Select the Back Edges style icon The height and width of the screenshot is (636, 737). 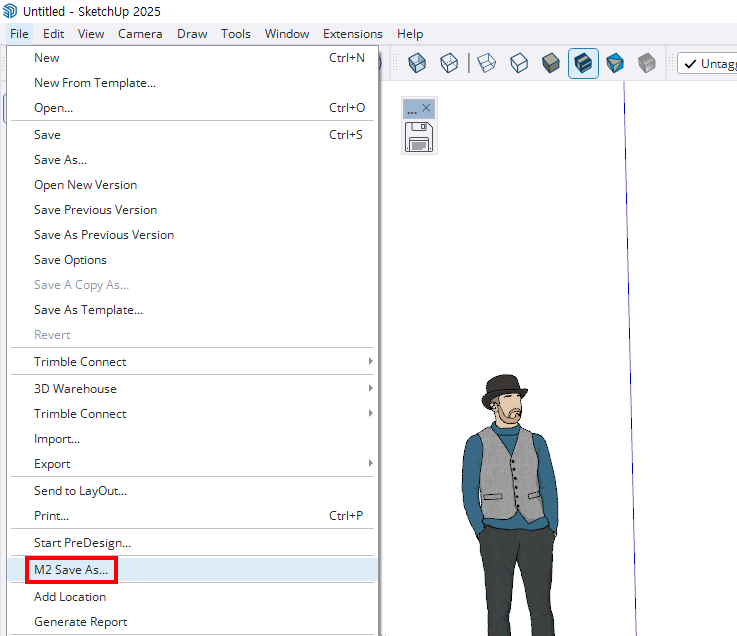[x=449, y=63]
